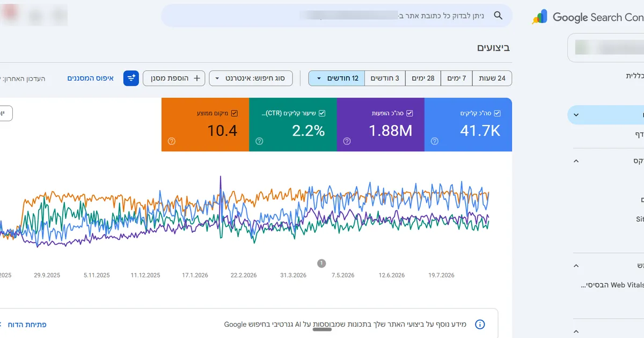Collapse sidebar section above Sitemaps
Screen dimensions: 644x338
[x=576, y=161]
